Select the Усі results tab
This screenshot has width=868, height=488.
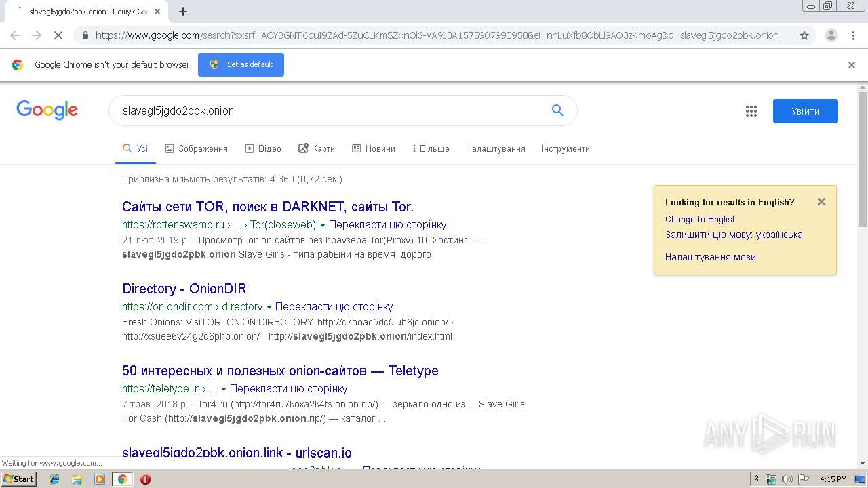(136, 148)
